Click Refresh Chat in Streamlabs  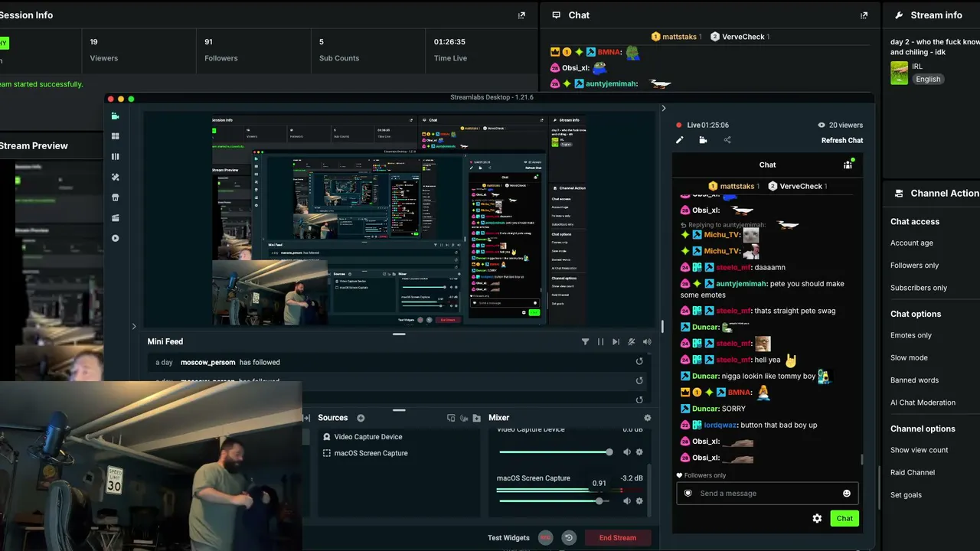click(x=842, y=140)
